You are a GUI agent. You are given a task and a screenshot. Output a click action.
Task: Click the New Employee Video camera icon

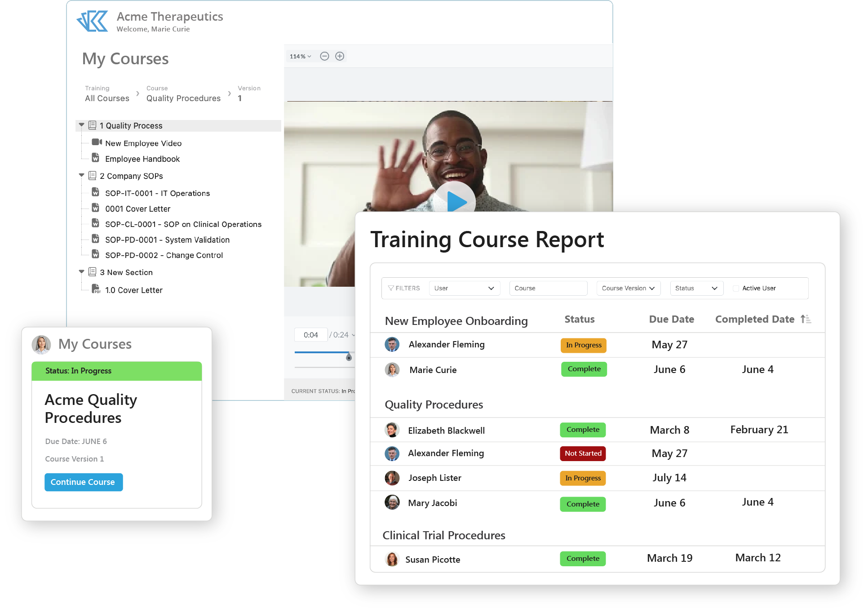(97, 142)
